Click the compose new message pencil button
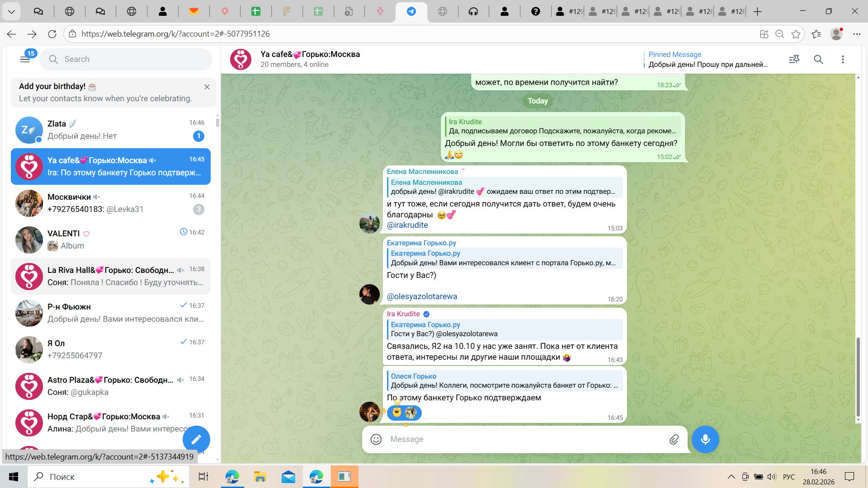Viewport: 868px width, 488px height. pyautogui.click(x=196, y=439)
